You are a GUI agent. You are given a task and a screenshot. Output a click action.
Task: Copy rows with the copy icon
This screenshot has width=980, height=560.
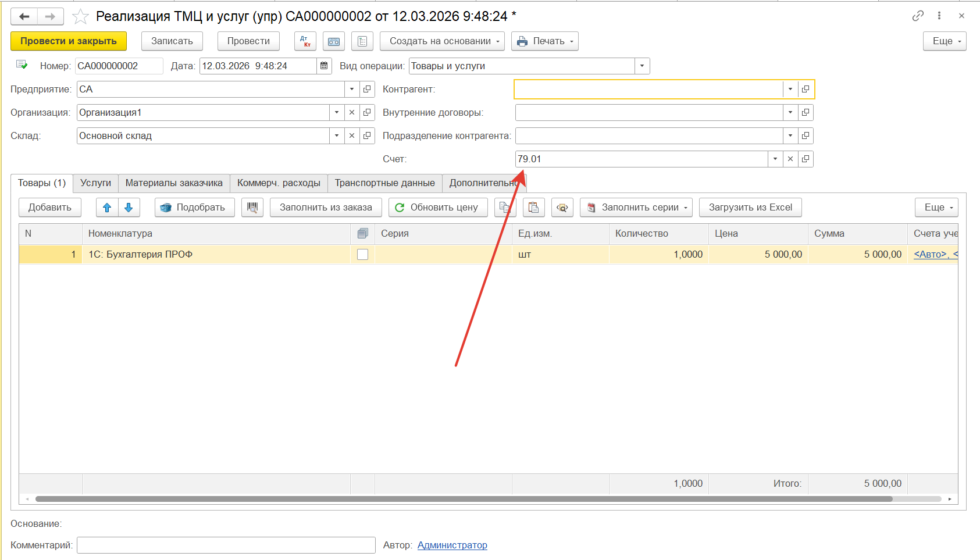click(505, 208)
